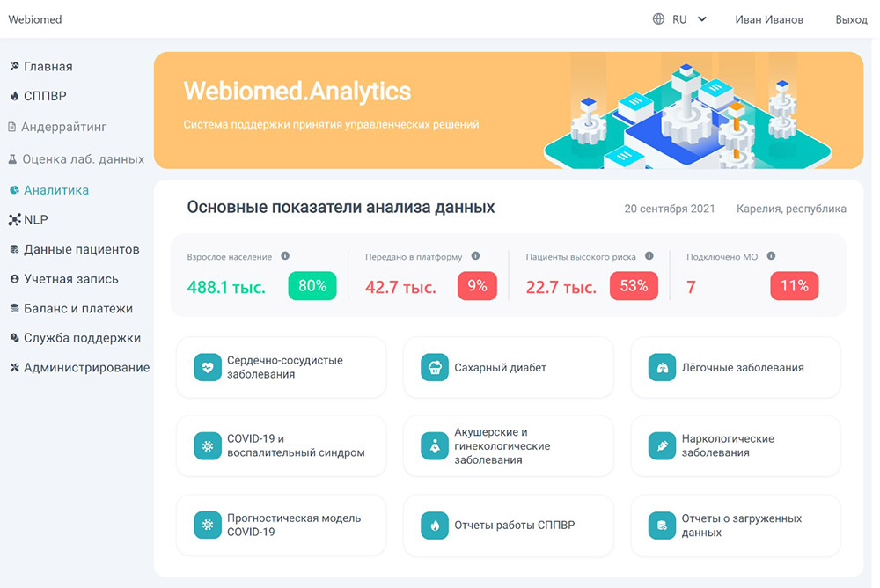The width and height of the screenshot is (880, 588).
Task: Click the pie chart icon beside Аналитика
Action: tap(15, 190)
